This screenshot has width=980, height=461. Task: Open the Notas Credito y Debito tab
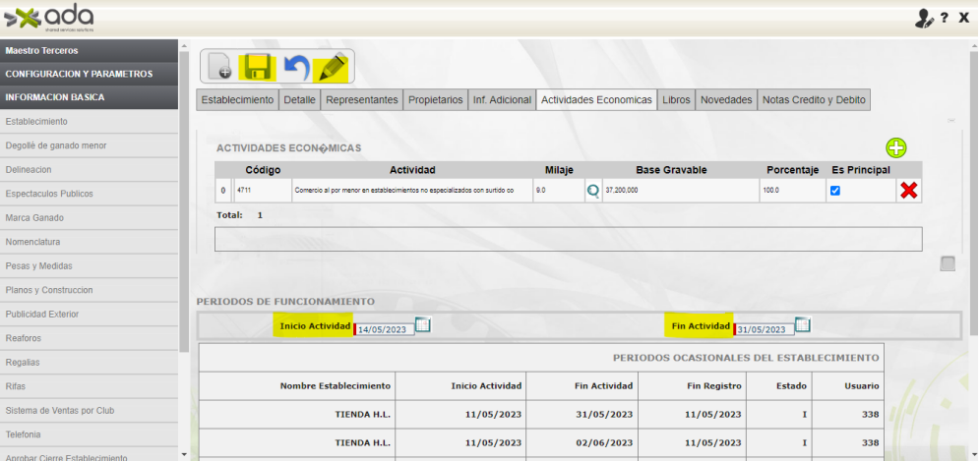[x=814, y=100]
